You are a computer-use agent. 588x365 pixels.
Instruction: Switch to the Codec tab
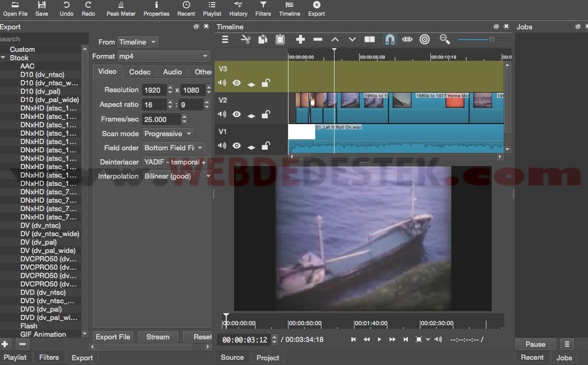[x=140, y=72]
